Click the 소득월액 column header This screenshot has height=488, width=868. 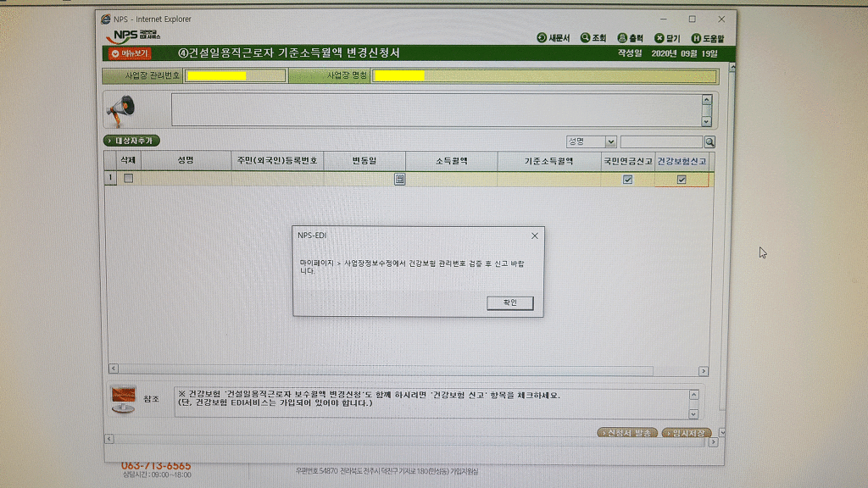click(451, 161)
